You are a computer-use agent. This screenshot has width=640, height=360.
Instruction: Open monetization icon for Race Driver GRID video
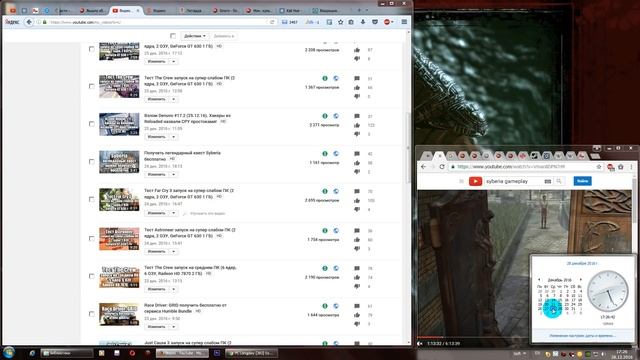tap(325, 306)
